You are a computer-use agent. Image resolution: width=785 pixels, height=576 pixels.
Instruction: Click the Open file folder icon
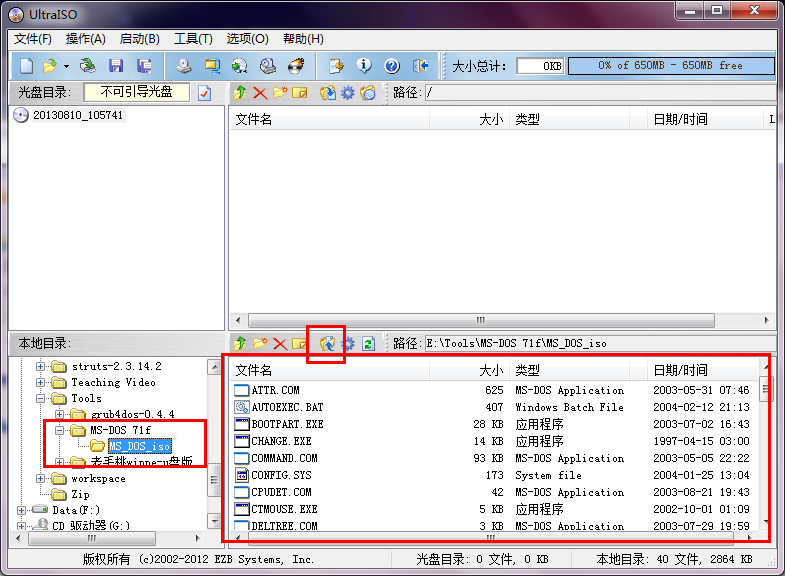coord(50,66)
